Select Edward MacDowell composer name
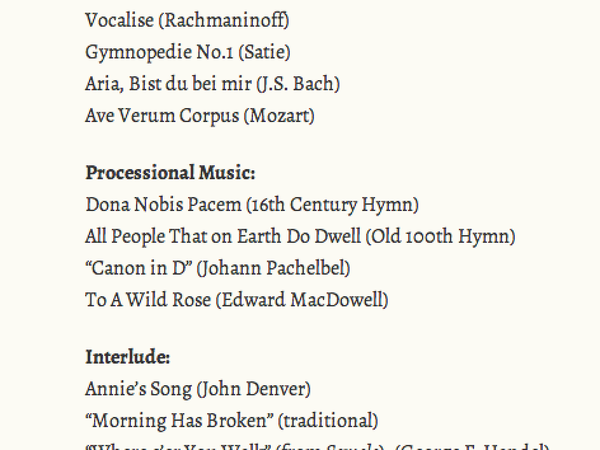This screenshot has height=450, width=600. coord(302,300)
